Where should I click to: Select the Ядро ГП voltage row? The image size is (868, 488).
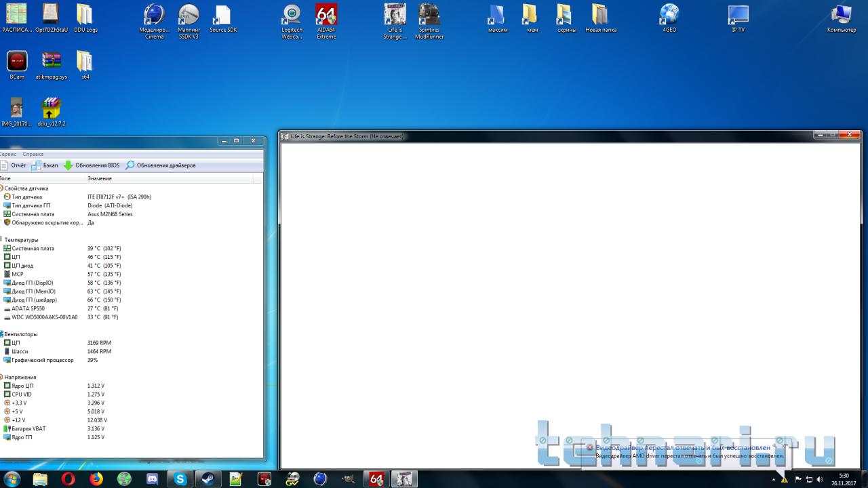pos(132,437)
